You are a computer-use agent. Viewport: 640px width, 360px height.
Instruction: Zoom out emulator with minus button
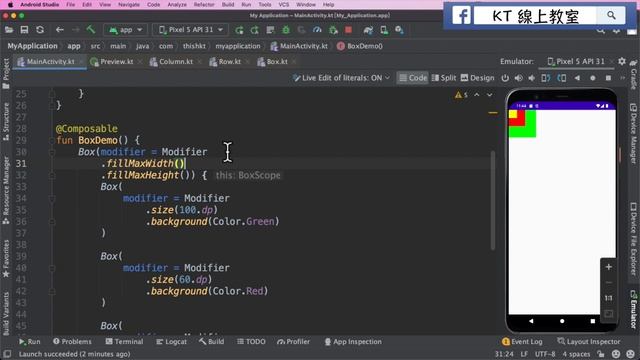[609, 282]
